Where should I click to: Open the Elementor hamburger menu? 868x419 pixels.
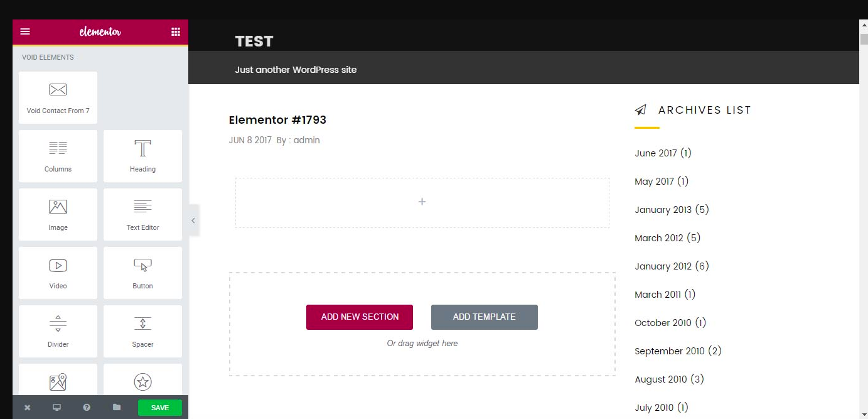tap(25, 31)
